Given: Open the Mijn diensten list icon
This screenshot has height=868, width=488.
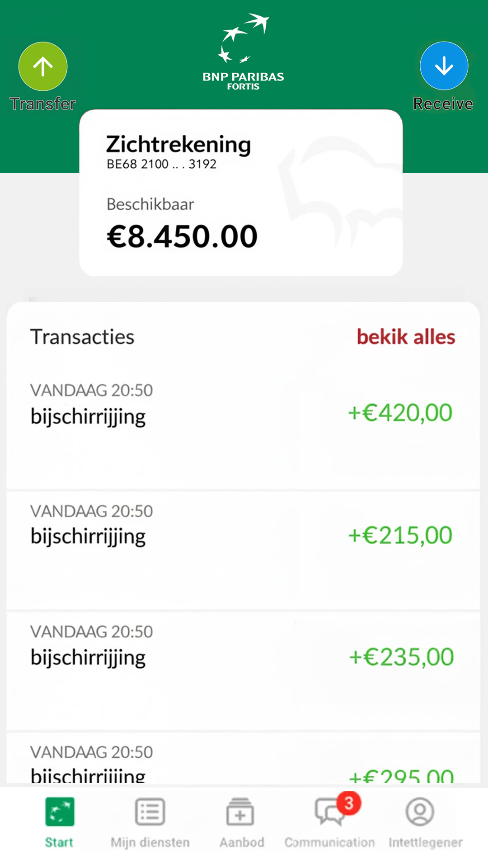Looking at the screenshot, I should point(150,812).
